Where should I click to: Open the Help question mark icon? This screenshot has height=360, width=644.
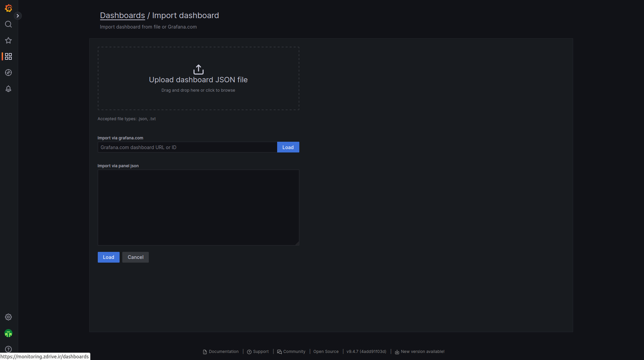(8, 349)
